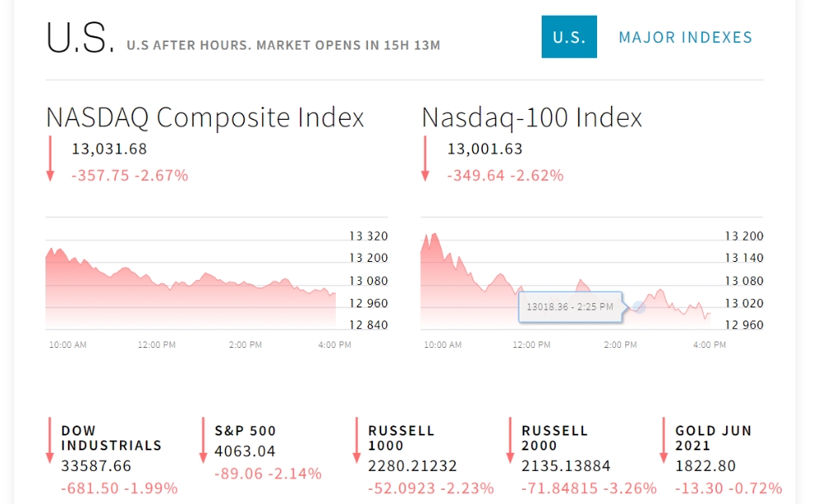Switch to the Major Indexes tab
Screen dimensions: 827x504
pos(686,37)
